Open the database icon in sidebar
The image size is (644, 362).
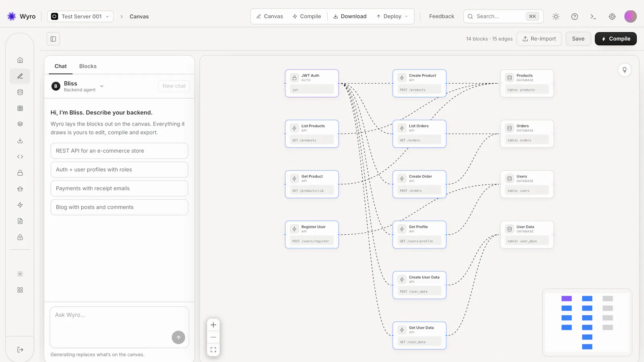(20, 92)
